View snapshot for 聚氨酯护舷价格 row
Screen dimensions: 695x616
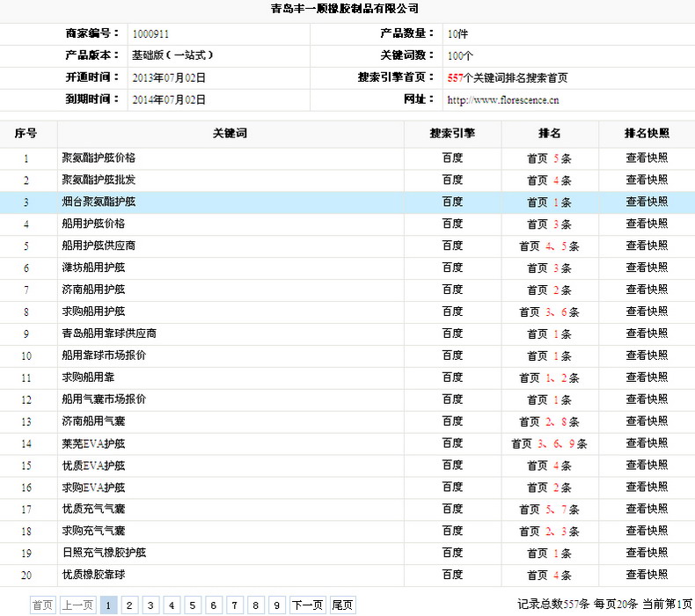[x=647, y=158]
